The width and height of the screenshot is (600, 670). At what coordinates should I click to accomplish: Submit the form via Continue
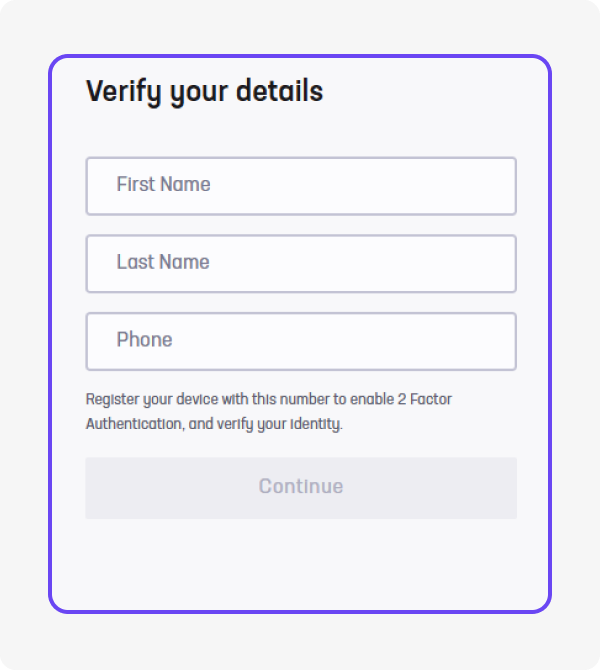pos(300,488)
